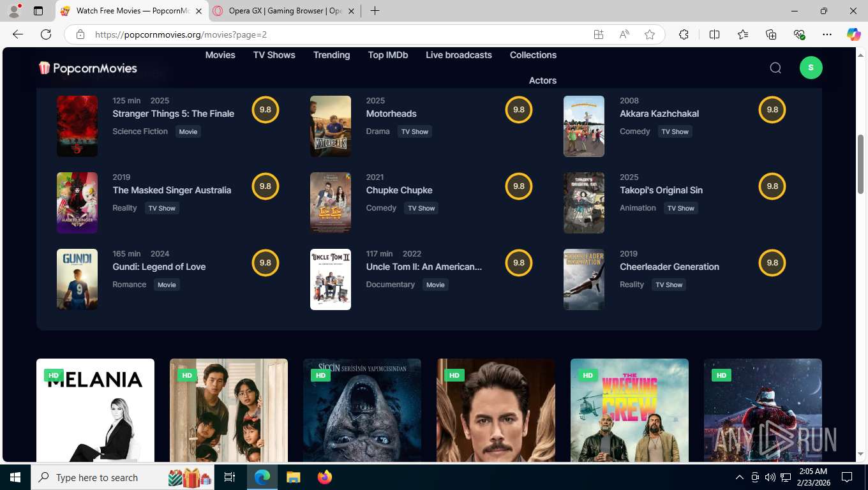Click Takopi's Original Sin poster thumbnail

[x=584, y=203]
